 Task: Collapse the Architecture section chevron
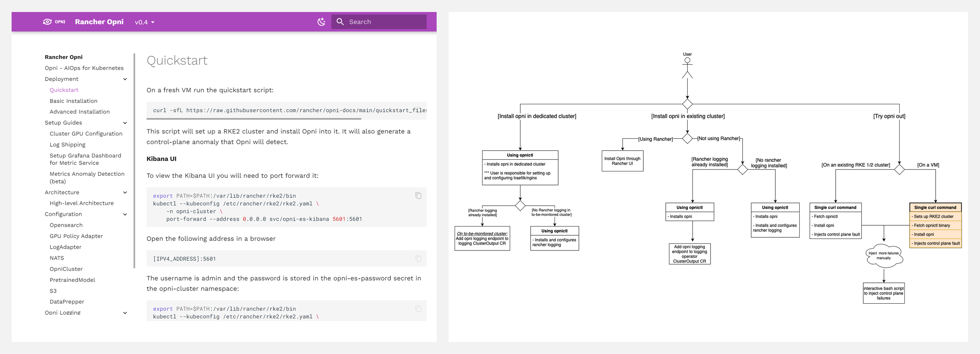pos(125,193)
